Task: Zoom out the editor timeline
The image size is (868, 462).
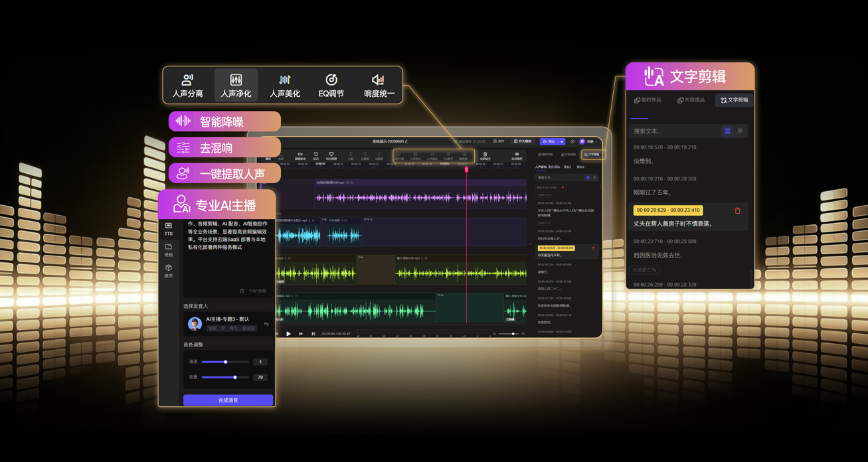Action: [494, 334]
